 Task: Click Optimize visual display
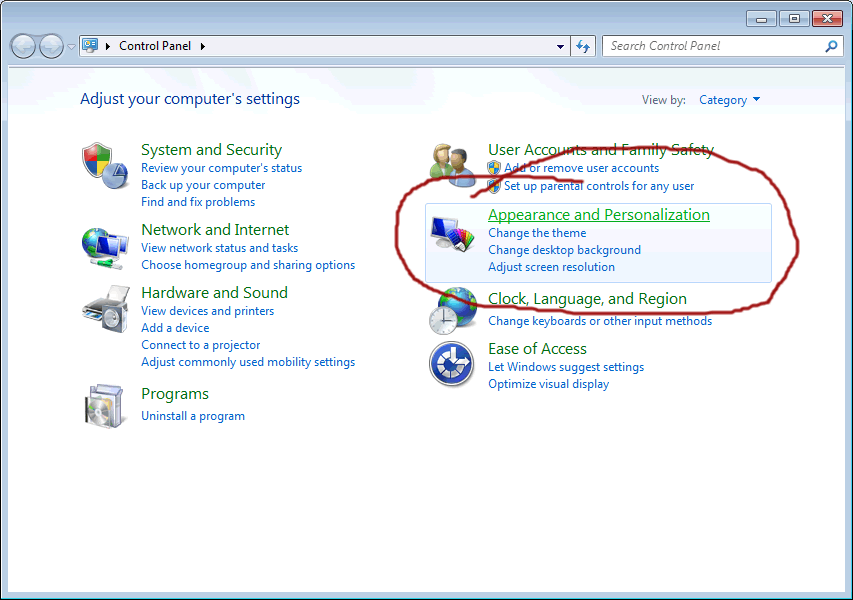pyautogui.click(x=548, y=384)
